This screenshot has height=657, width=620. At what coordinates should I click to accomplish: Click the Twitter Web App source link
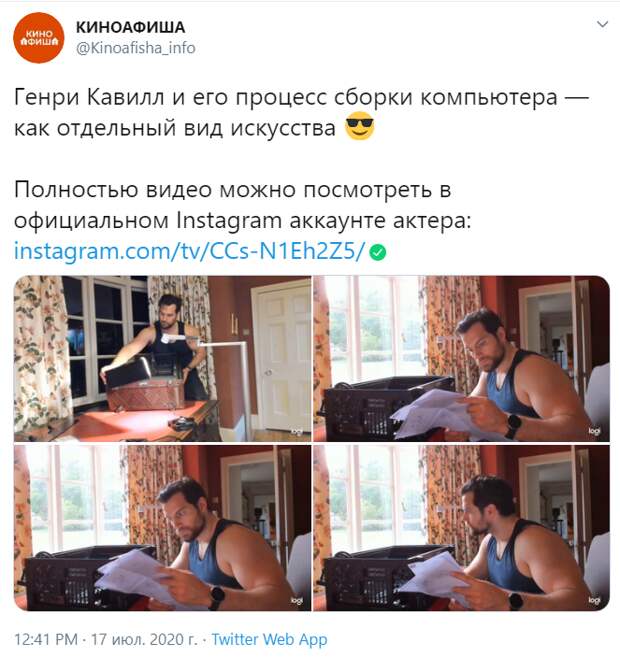[x=269, y=639]
